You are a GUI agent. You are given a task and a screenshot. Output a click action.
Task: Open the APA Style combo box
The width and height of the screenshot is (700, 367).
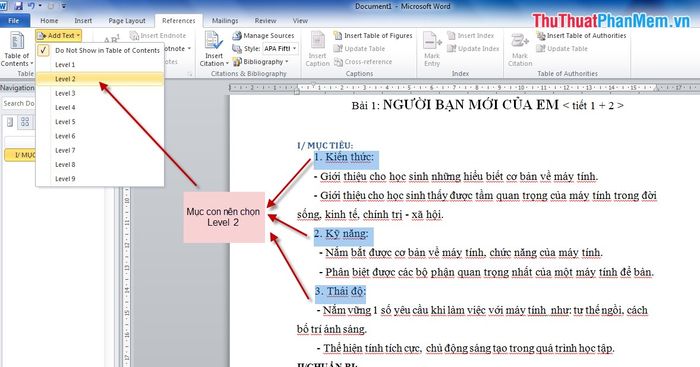pos(280,48)
